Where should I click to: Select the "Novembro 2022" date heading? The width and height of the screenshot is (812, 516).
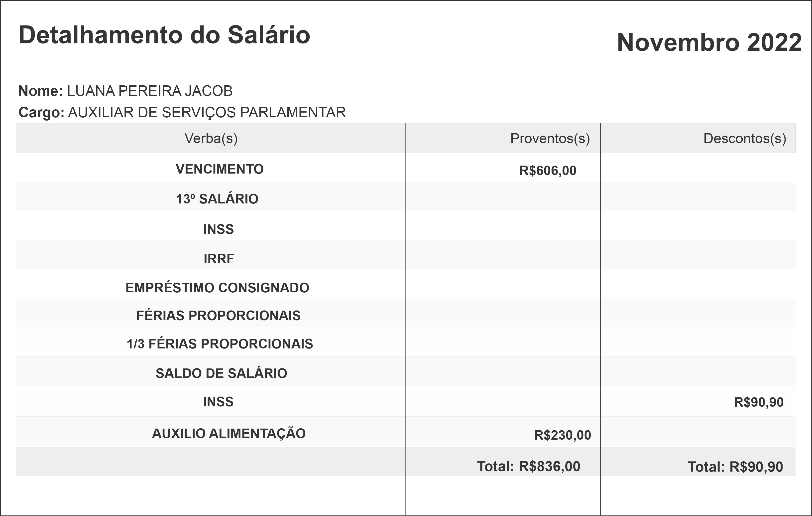pos(709,43)
